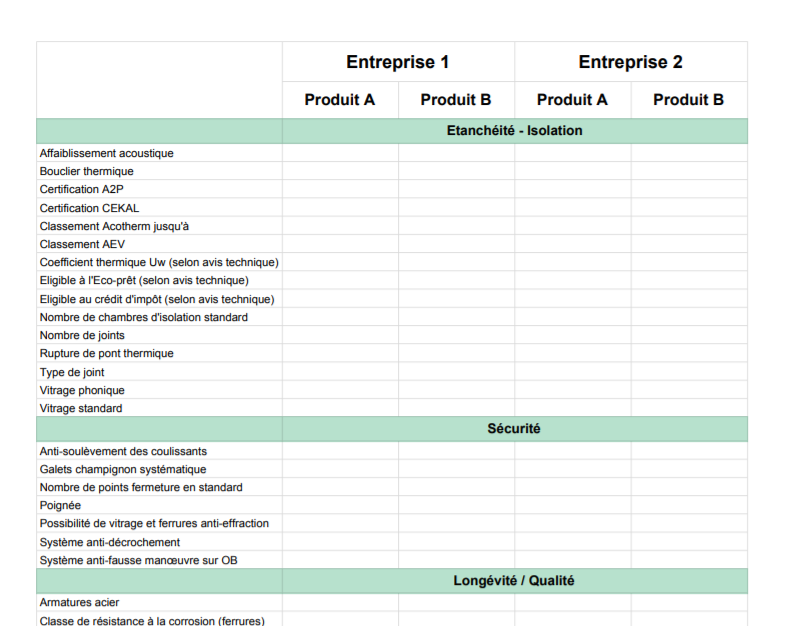Select the Affaiblissement acoustique row label

(x=107, y=154)
